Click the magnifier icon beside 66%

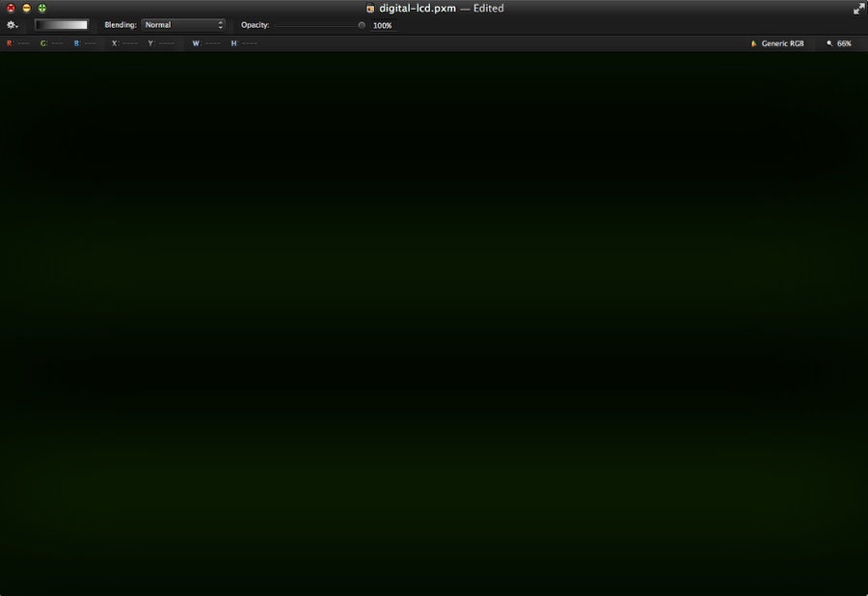tap(829, 43)
